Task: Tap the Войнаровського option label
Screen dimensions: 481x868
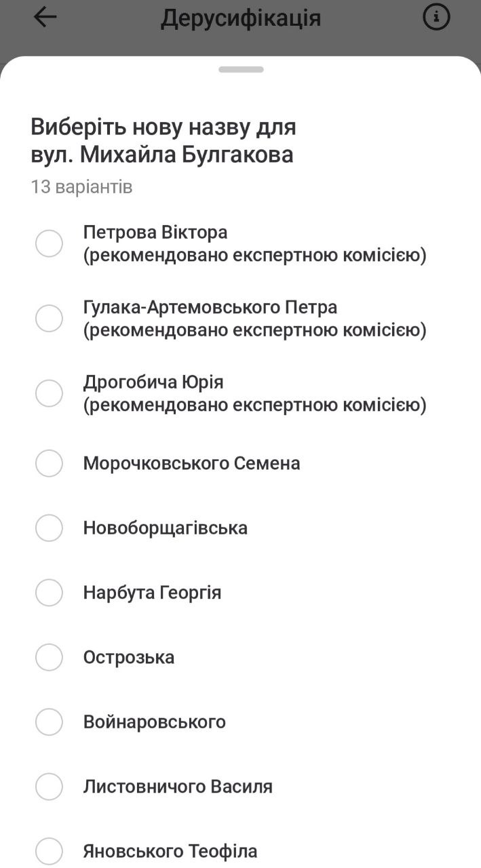Action: [x=154, y=722]
